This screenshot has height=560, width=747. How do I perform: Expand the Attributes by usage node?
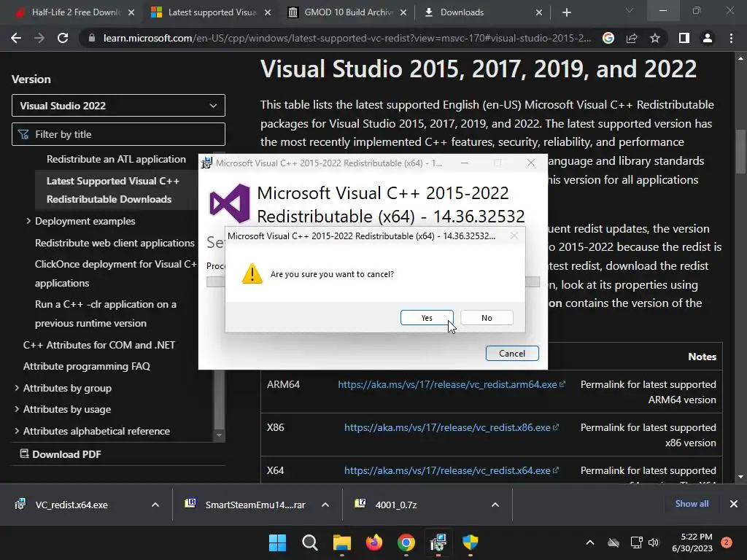17,409
